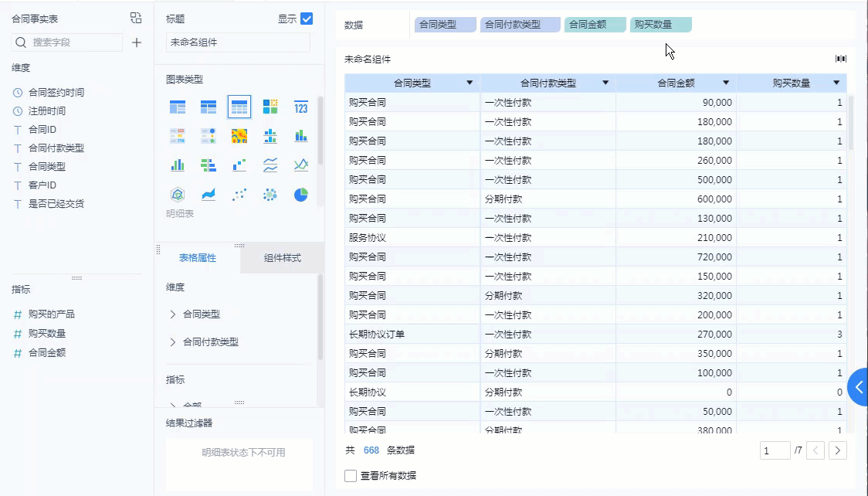Click the 搜索字段 search field
The image size is (868, 496).
tap(67, 42)
